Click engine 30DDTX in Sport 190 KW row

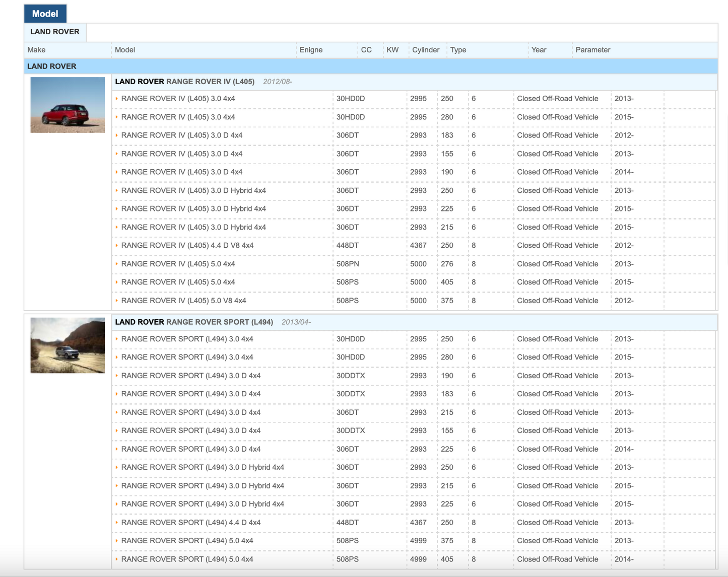tap(351, 376)
